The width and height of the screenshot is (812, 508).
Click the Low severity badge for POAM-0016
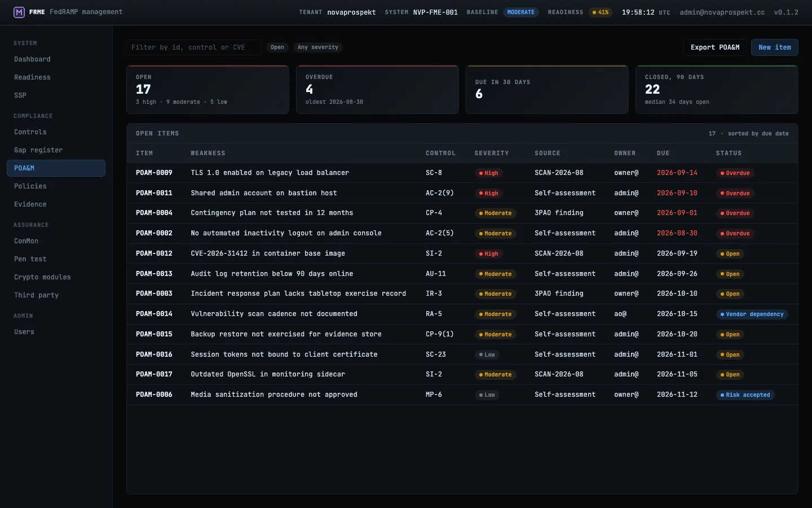(x=487, y=355)
